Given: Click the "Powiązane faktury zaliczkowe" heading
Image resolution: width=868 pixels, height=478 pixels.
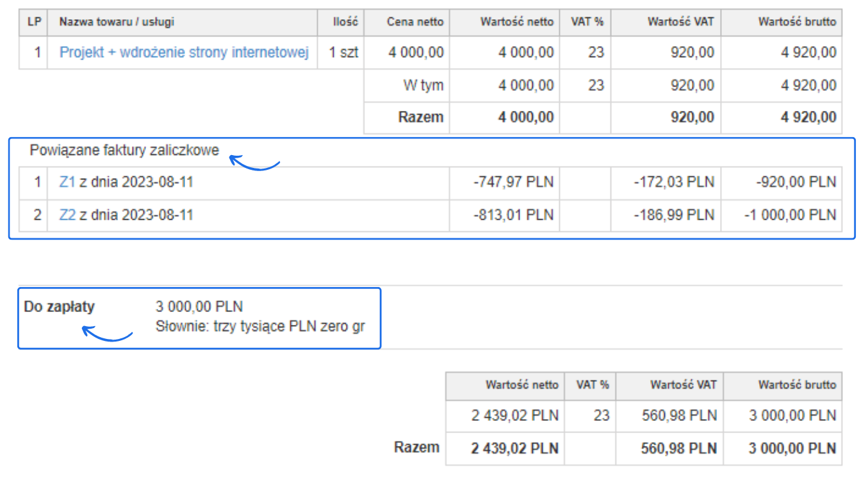Looking at the screenshot, I should (124, 151).
